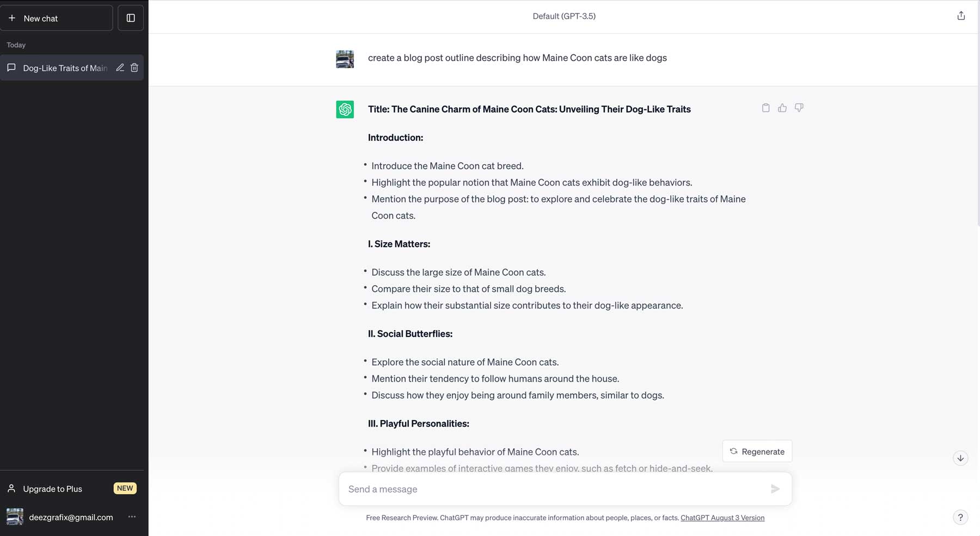
Task: Open the ChatGPT August 3 Version link
Action: pos(722,517)
